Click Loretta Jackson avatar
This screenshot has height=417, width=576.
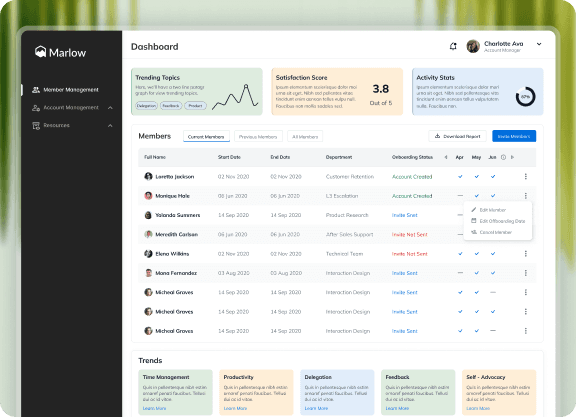[148, 177]
